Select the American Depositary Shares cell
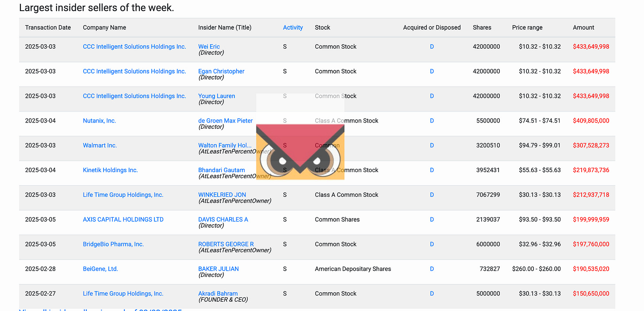This screenshot has width=644, height=311. 353,269
